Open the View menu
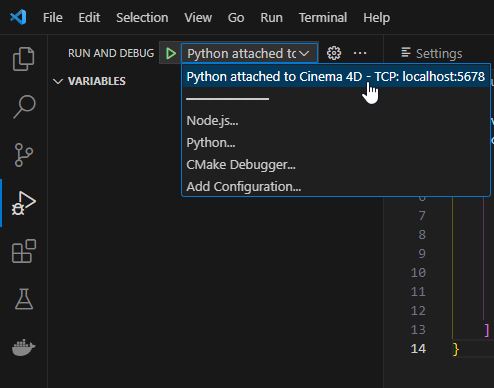The image size is (494, 388). tap(198, 18)
